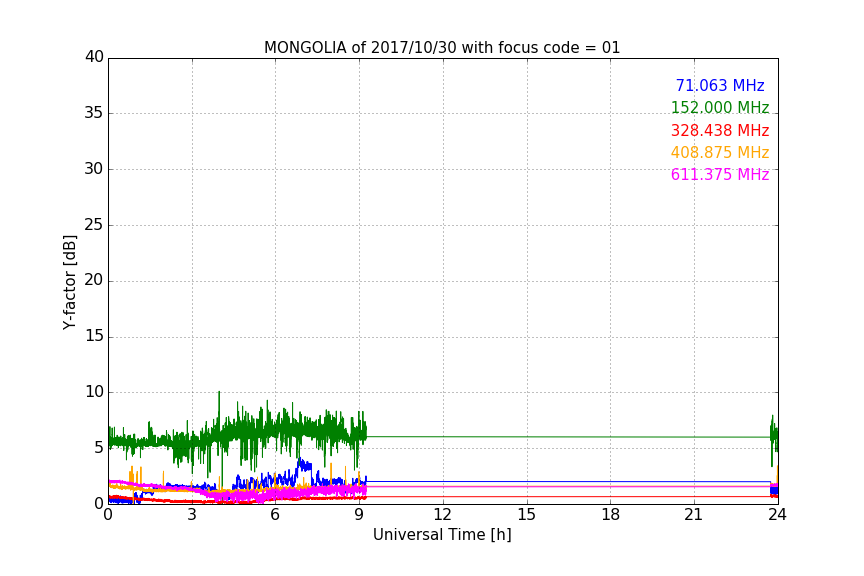
Task: Click the green trace's tallest spike near 10 dB
Action: (219, 393)
